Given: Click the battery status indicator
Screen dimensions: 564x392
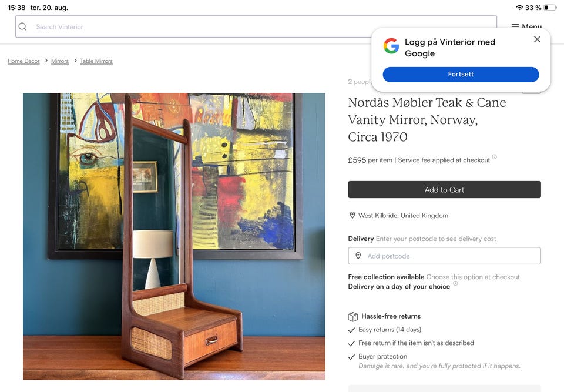Looking at the screenshot, I should coord(550,8).
